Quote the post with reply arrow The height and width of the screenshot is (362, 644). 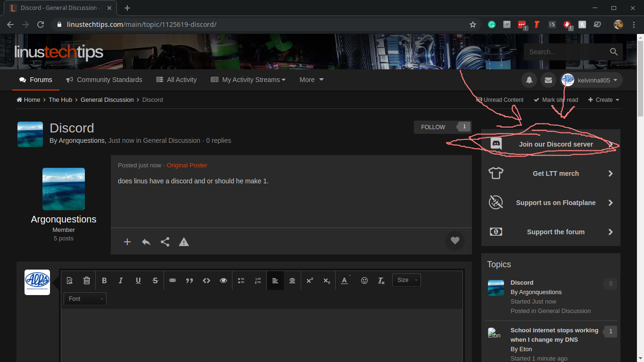point(146,242)
